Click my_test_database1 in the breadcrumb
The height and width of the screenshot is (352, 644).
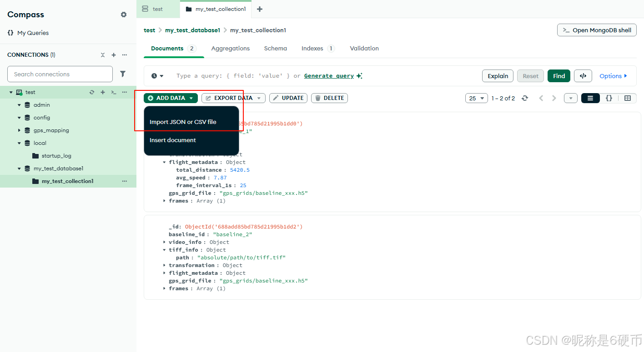point(192,30)
